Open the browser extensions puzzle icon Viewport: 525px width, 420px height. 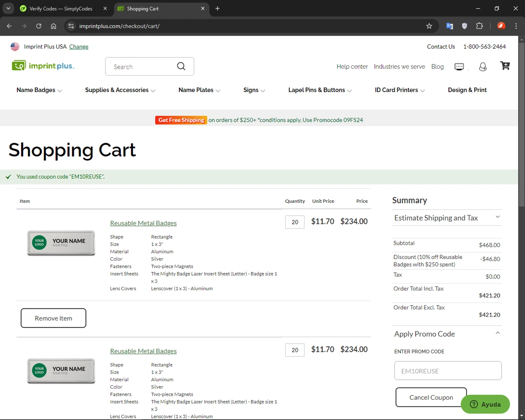click(479, 26)
